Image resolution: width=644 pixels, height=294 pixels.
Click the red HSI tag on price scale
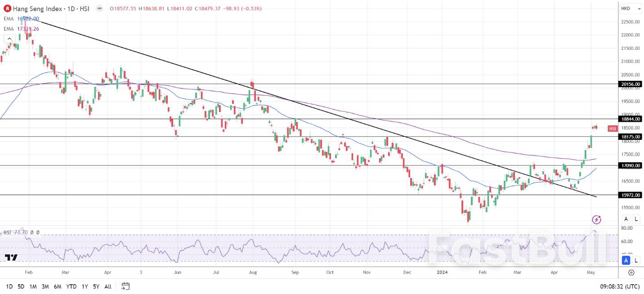point(612,129)
